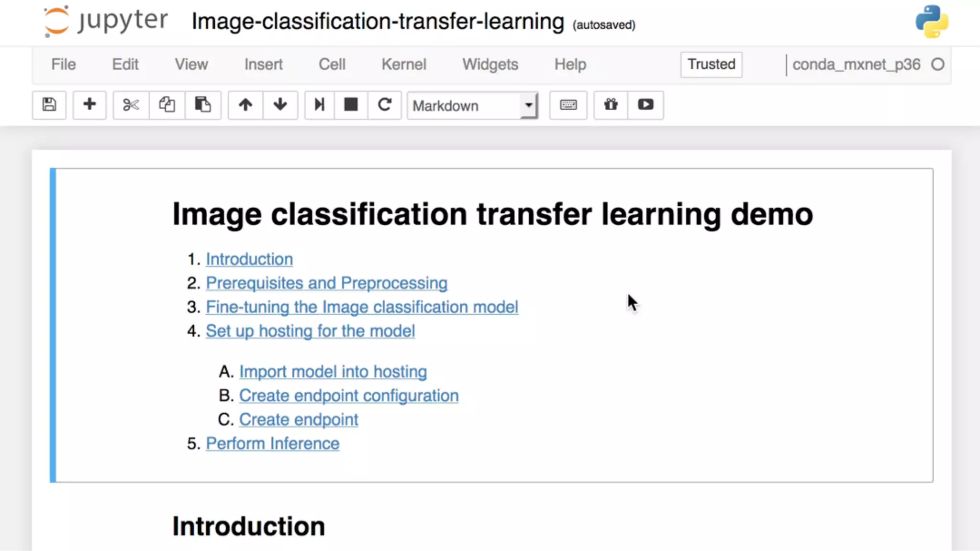980x551 pixels.
Task: Open the Kernel menu
Action: tap(403, 65)
